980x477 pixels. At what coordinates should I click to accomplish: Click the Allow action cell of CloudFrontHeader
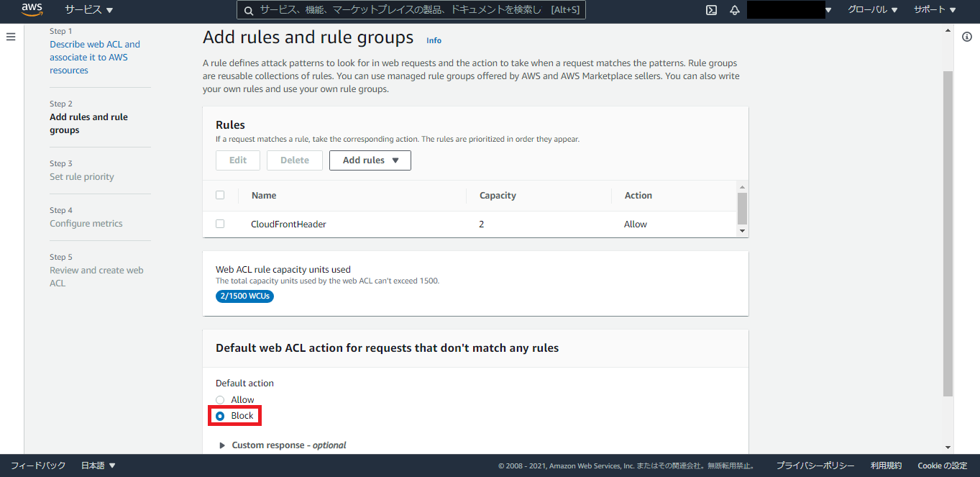point(636,224)
